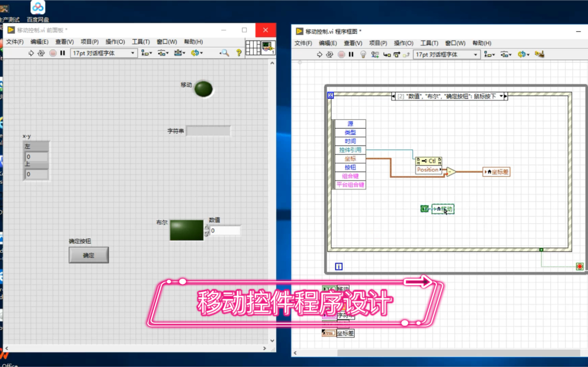
Task: Click Abort Execution in front panel toolbar
Action: (53, 53)
